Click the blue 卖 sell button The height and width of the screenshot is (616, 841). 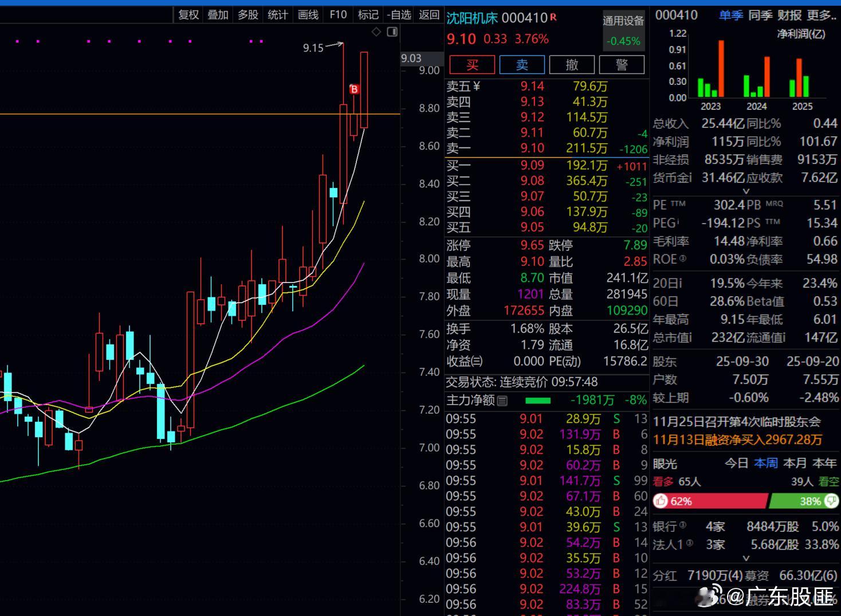click(x=522, y=65)
